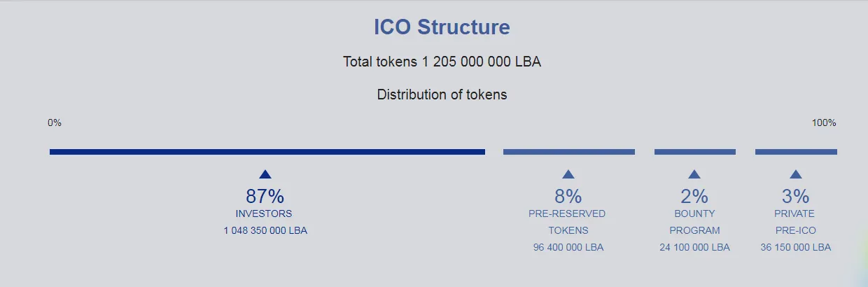Click the Pre-Reserved Tokens bar segment

(569, 152)
